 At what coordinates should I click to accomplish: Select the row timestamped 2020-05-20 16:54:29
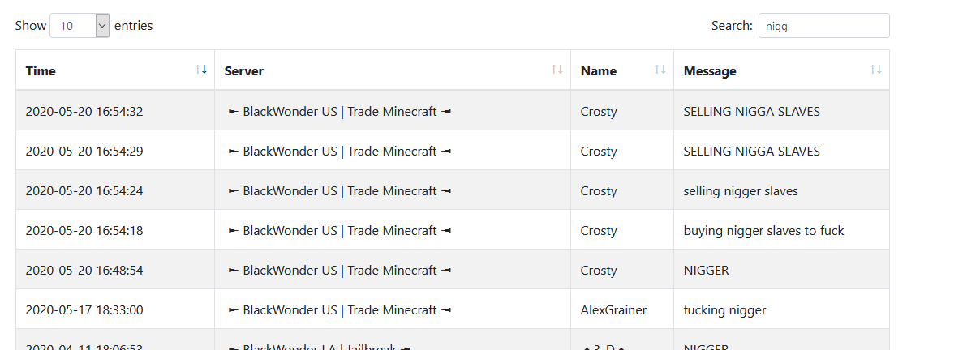84,152
